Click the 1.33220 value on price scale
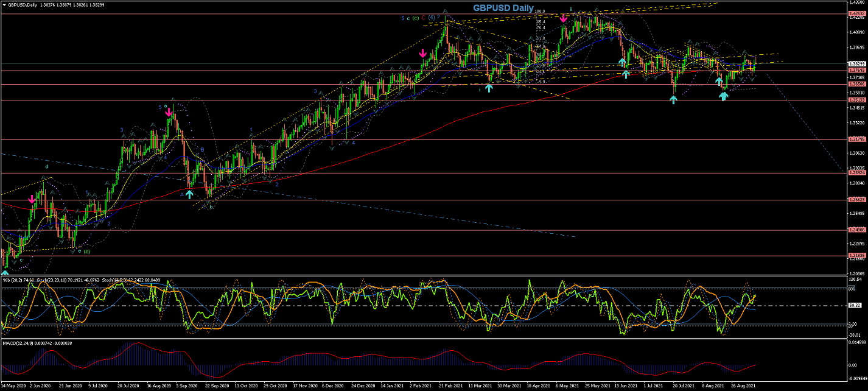The height and width of the screenshot is (391, 868). (x=856, y=123)
